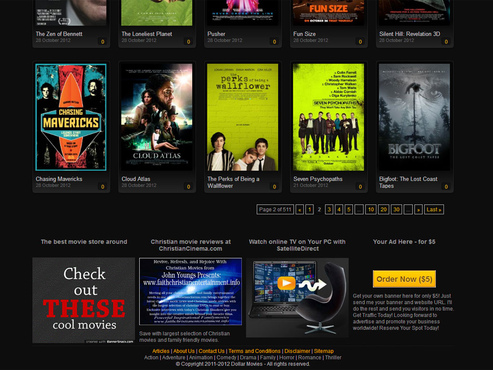
Task: Click comment count icon on The Loneliest Planet card
Action: pyautogui.click(x=188, y=42)
